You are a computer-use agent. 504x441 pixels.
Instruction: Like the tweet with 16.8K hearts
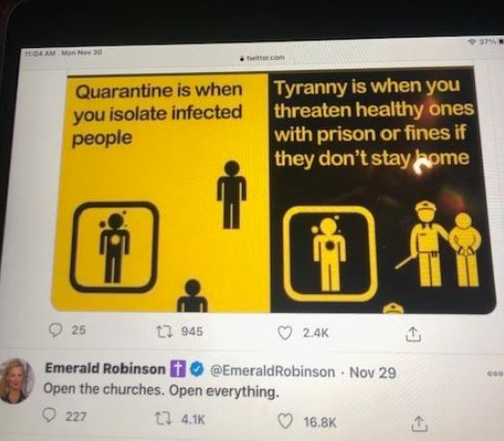[286, 421]
